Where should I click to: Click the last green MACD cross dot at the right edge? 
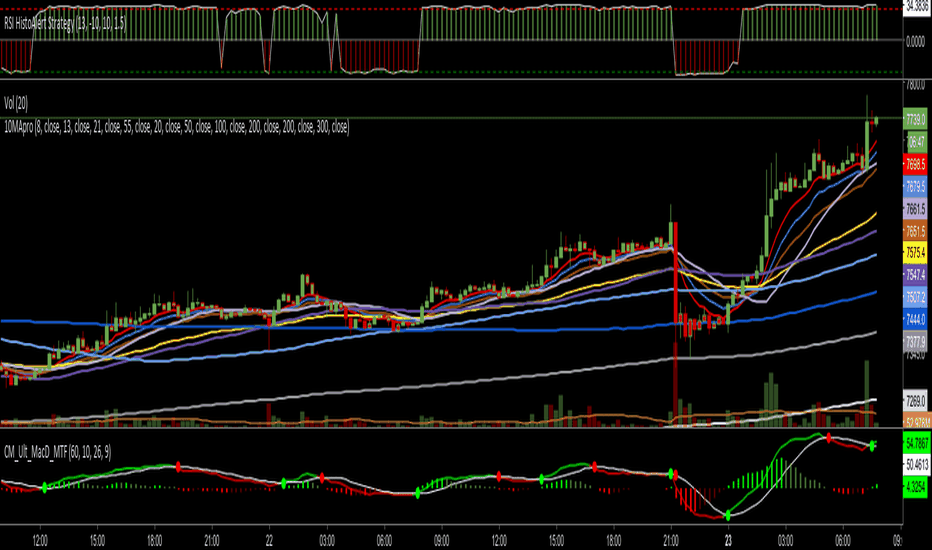pos(872,445)
